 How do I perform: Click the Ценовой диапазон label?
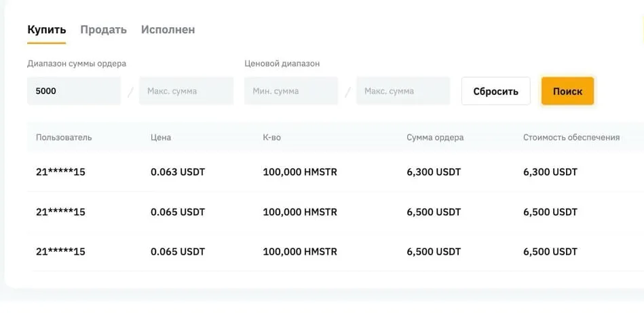click(282, 64)
